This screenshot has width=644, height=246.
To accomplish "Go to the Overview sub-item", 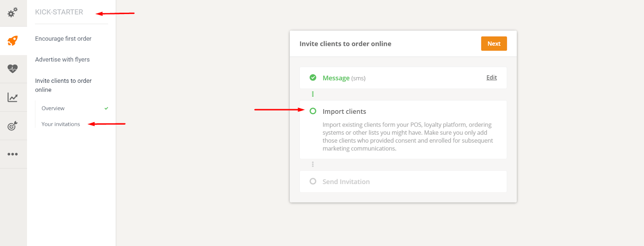I will click(x=53, y=109).
